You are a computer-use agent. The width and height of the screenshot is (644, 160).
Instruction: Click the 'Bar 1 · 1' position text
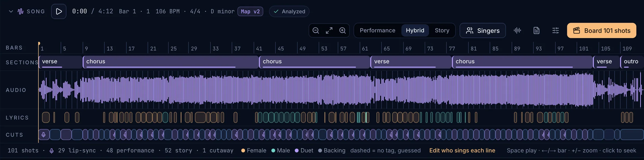coord(134,12)
